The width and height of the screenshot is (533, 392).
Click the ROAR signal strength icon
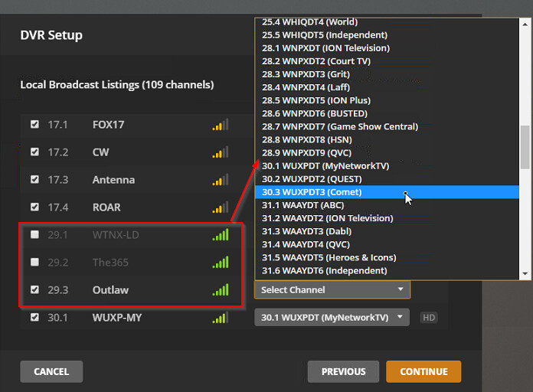pyautogui.click(x=221, y=207)
